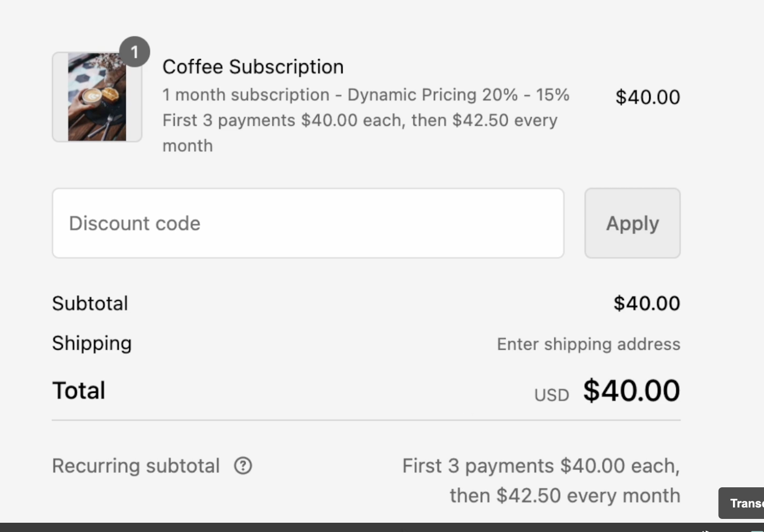Image resolution: width=764 pixels, height=532 pixels.
Task: Click the quantity badge on the product image
Action: point(135,52)
